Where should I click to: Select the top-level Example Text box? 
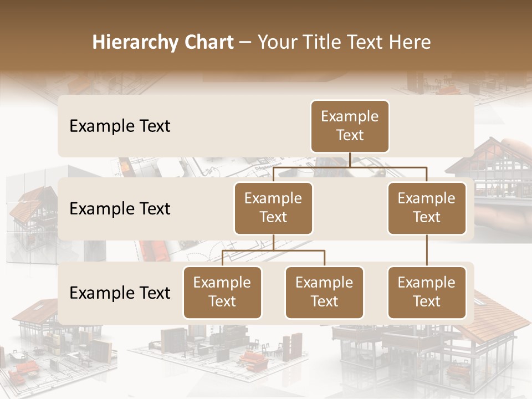pos(349,126)
